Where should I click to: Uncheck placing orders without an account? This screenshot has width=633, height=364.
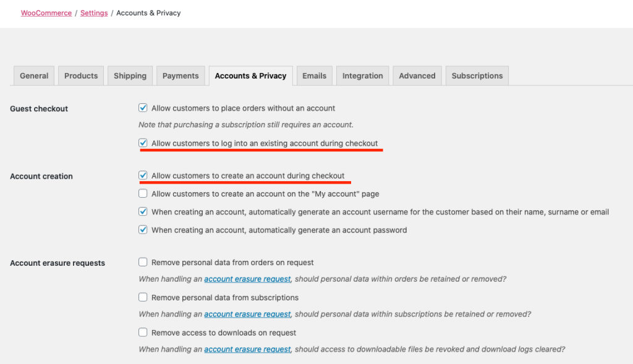pos(143,108)
